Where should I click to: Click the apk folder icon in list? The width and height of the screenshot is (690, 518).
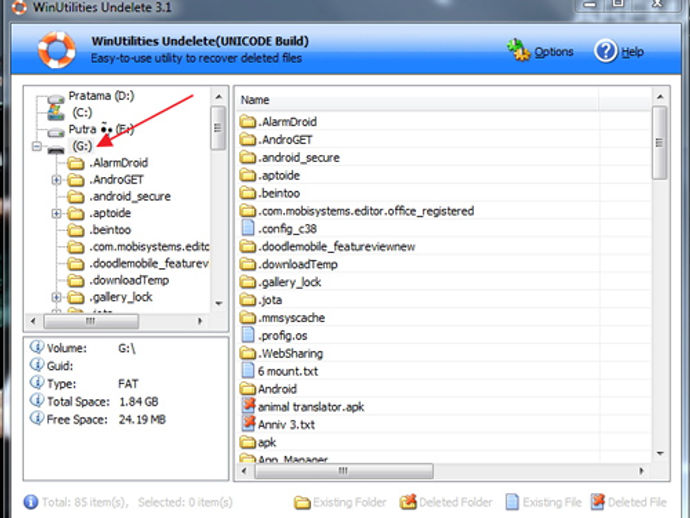click(248, 442)
